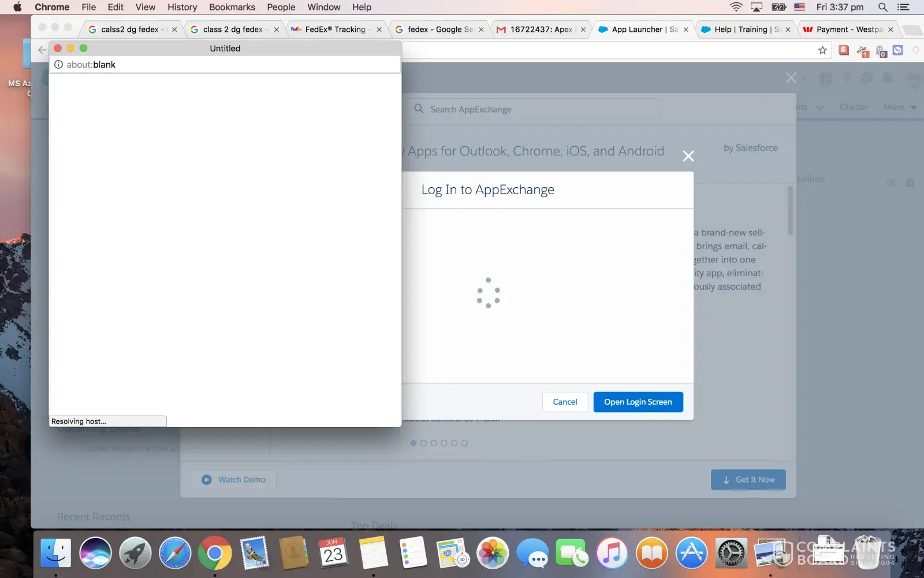
Task: Click the Open Login Screen button
Action: pos(638,402)
